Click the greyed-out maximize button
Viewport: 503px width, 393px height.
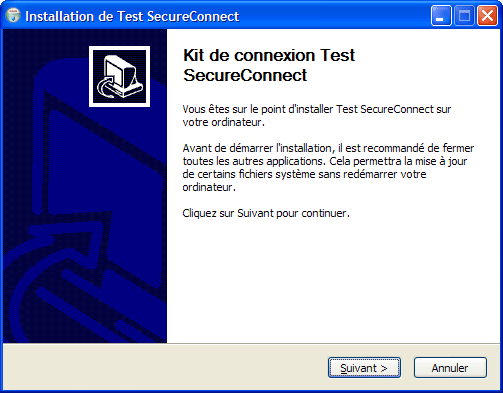464,16
